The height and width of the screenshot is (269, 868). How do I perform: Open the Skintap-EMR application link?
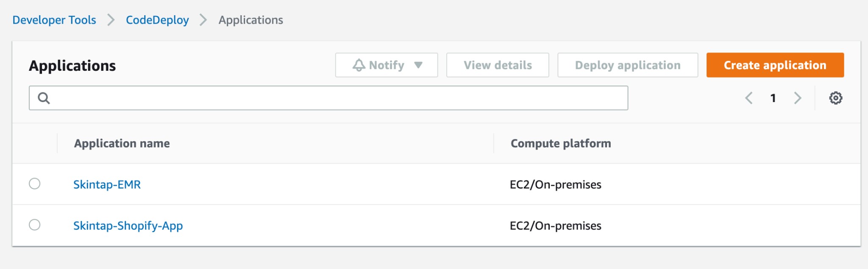[107, 185]
